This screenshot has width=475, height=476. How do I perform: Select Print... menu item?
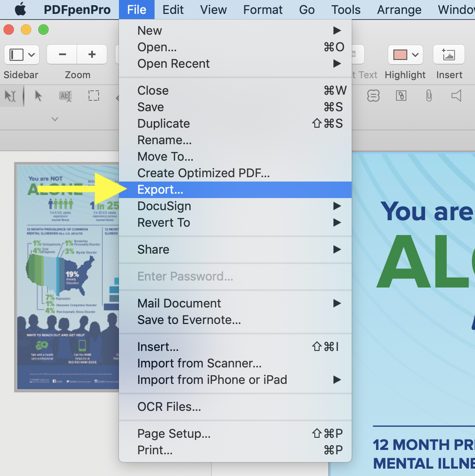coord(235,450)
